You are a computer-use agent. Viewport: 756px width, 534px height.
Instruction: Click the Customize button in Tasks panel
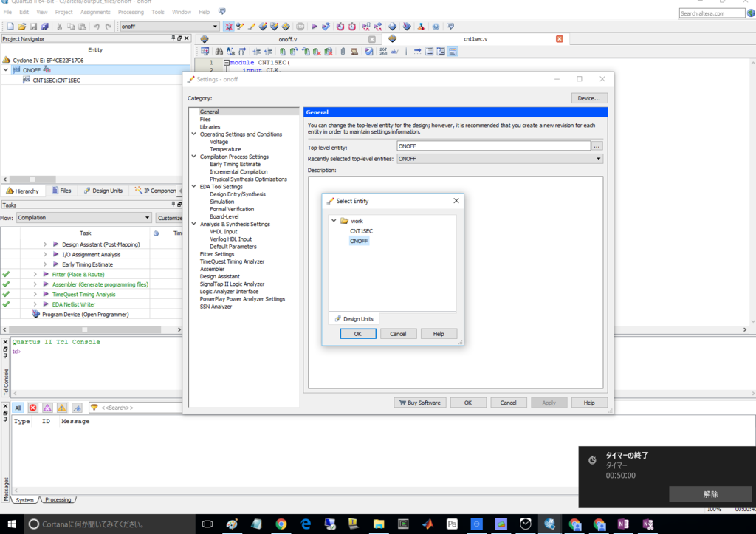[170, 218]
